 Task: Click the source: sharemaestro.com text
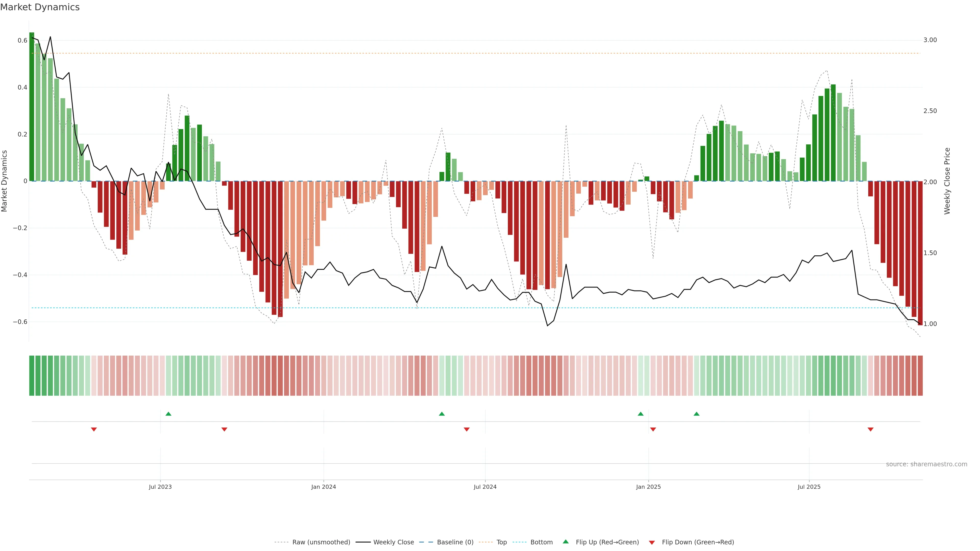pos(926,464)
